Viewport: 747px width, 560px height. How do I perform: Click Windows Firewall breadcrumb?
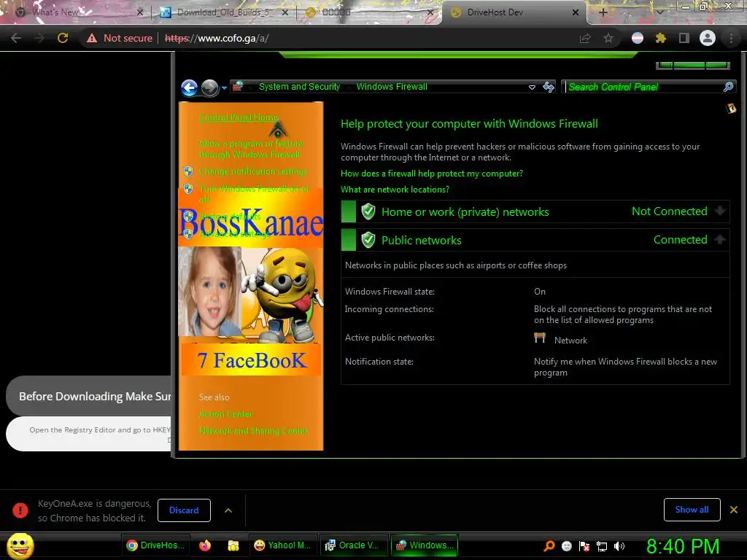click(392, 87)
